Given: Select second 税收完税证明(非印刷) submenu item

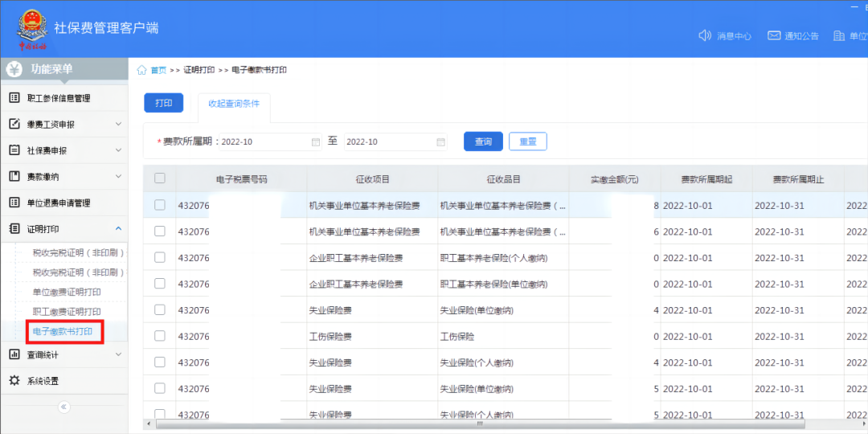Looking at the screenshot, I should (x=78, y=272).
